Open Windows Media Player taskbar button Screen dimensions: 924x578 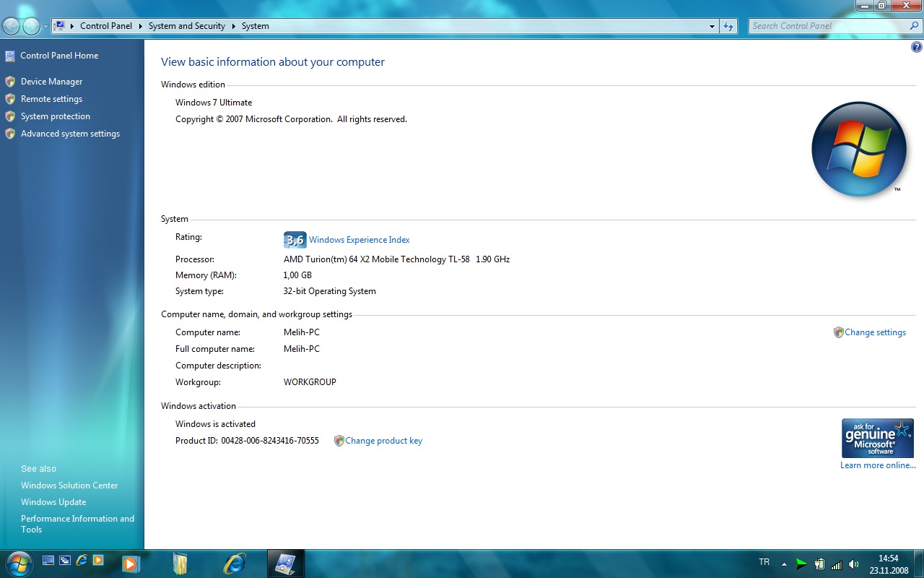[x=131, y=564]
